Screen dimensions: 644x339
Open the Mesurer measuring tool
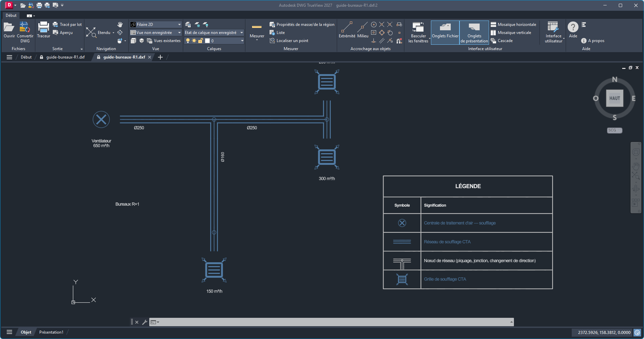257,31
